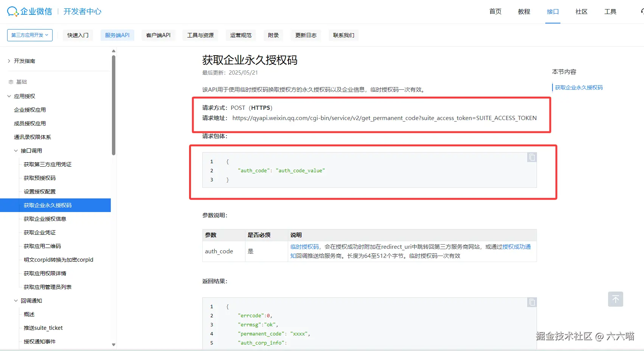Open 获取企业授权信息 in sidebar
Image resolution: width=644 pixels, height=351 pixels.
[x=45, y=219]
